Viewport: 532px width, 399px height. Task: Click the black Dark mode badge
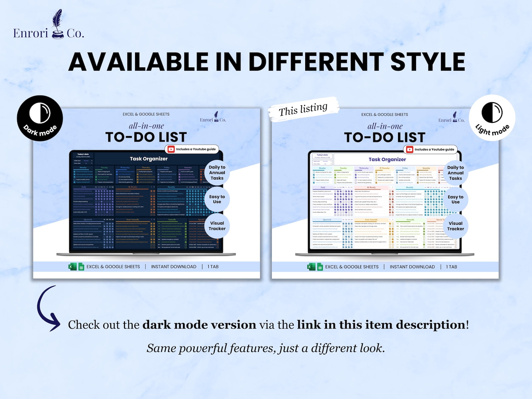click(x=40, y=118)
